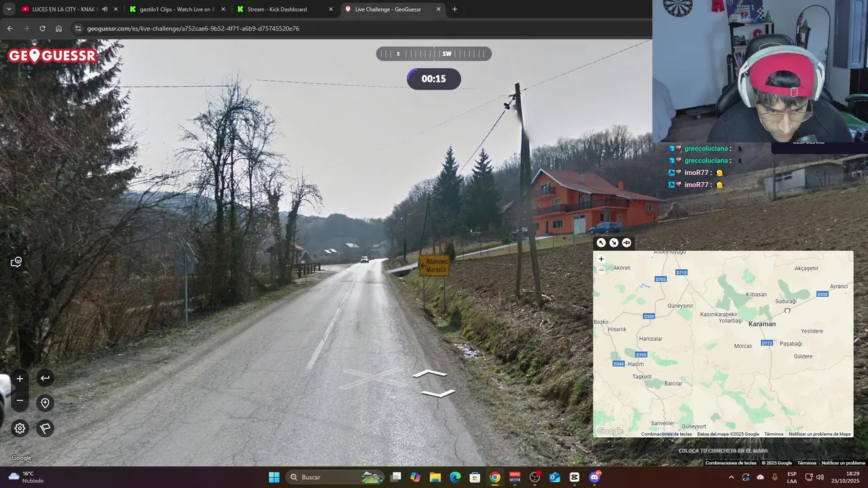Open Combinaciones de teclas in the guess map
This screenshot has width=868, height=488.
666,434
